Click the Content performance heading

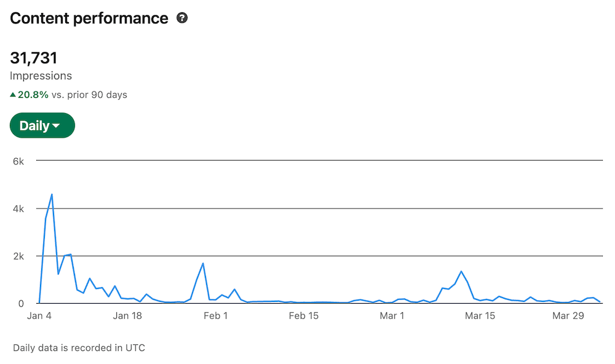click(x=89, y=18)
